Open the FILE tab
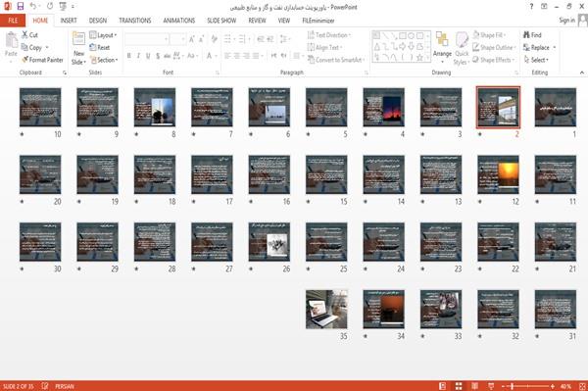 [x=13, y=21]
